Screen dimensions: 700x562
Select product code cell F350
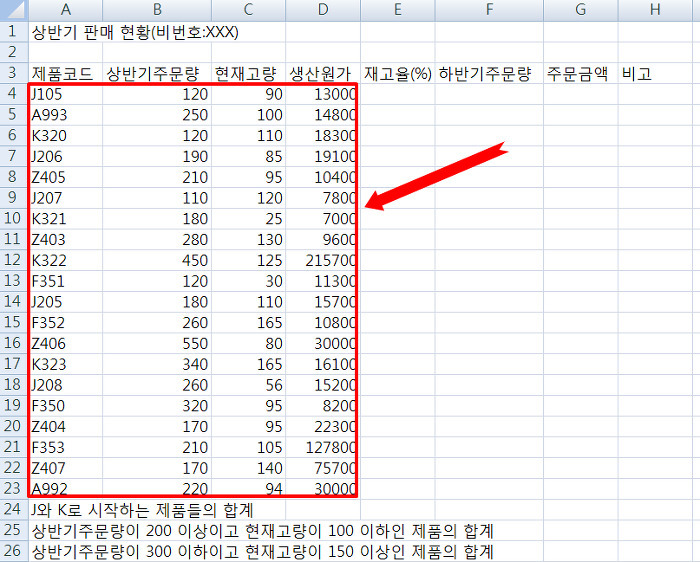pos(65,405)
